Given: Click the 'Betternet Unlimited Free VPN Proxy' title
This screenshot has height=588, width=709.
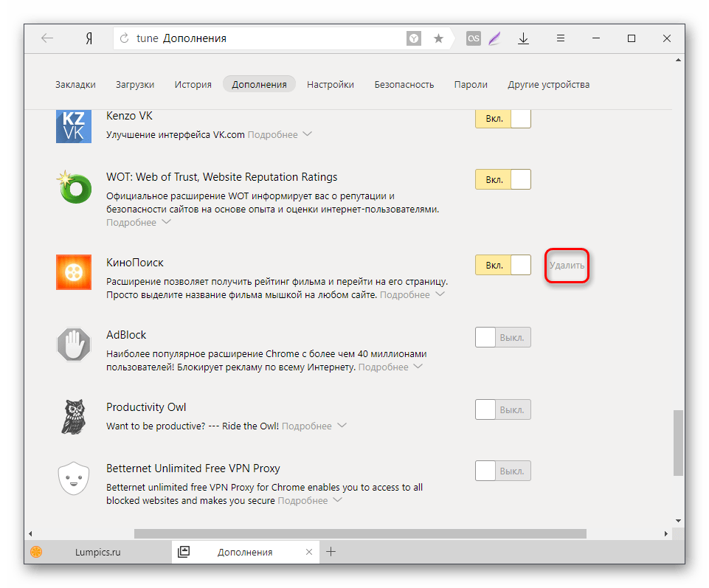Looking at the screenshot, I should pyautogui.click(x=193, y=468).
